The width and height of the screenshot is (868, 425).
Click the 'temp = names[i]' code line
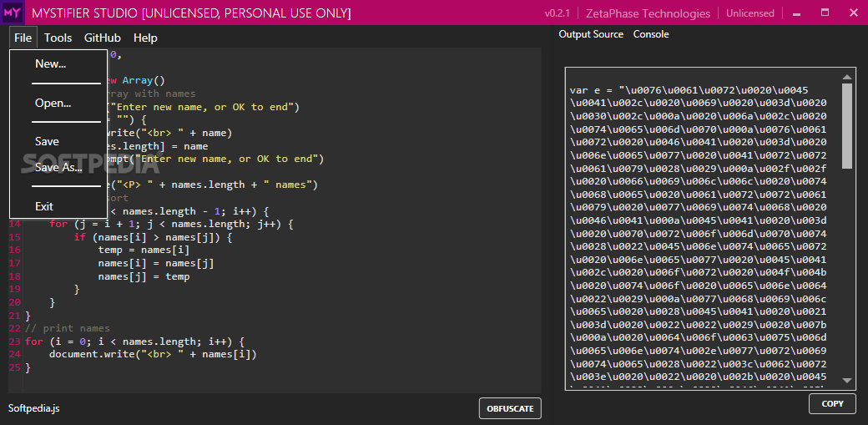144,250
